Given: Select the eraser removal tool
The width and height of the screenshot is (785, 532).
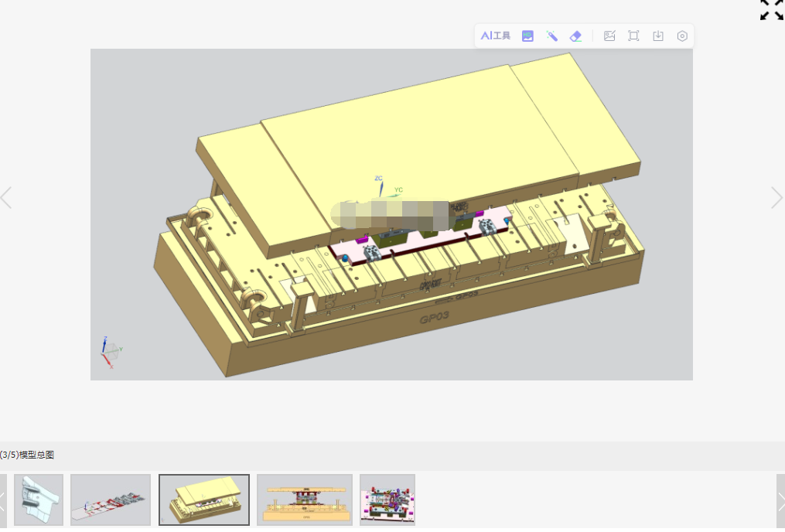Looking at the screenshot, I should 575,36.
